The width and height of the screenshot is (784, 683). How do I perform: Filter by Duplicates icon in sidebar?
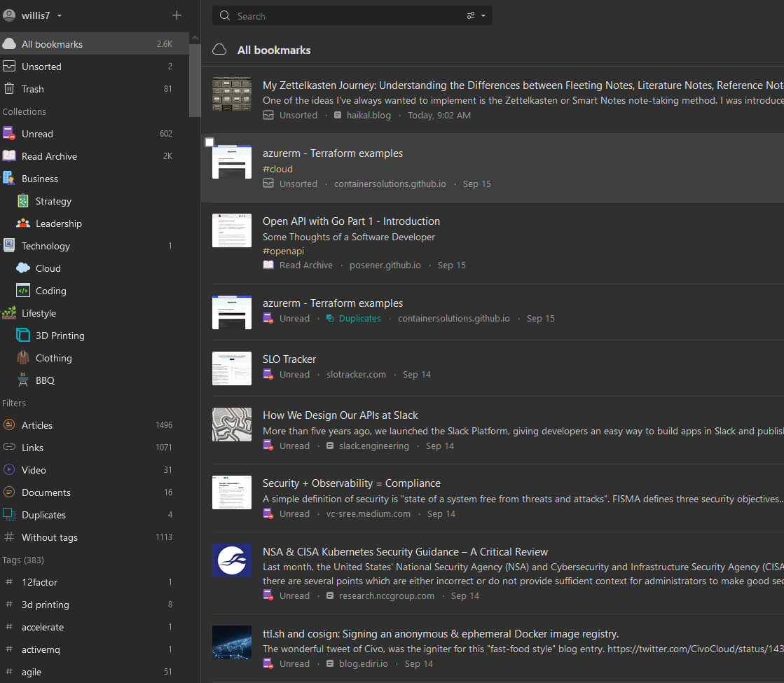tap(9, 514)
